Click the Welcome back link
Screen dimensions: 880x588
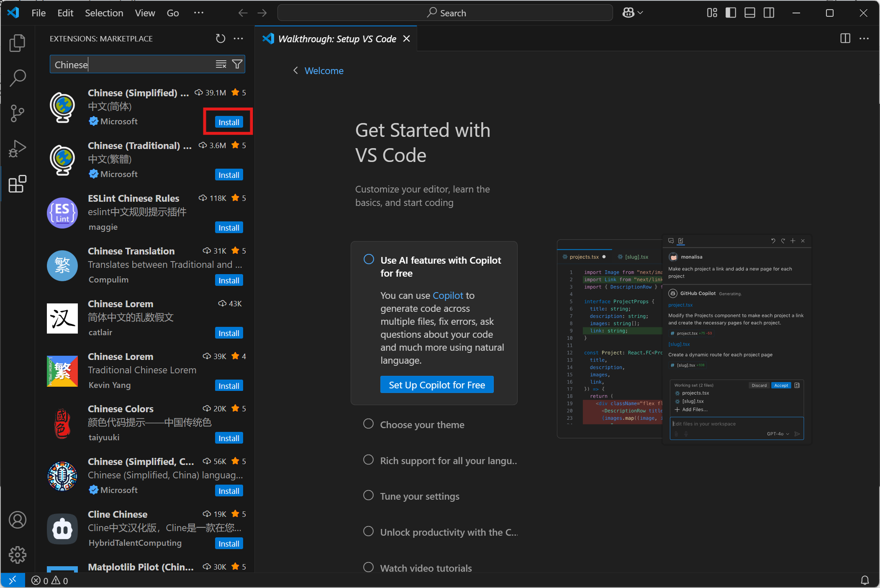323,71
